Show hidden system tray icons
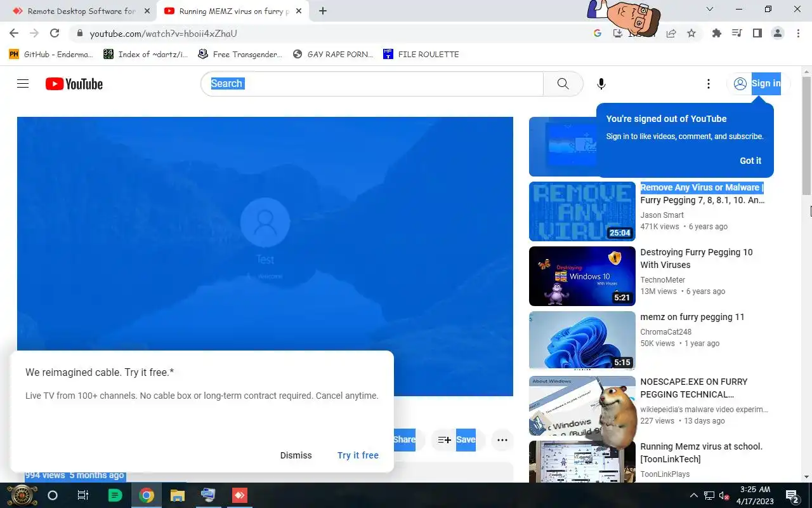 [694, 495]
